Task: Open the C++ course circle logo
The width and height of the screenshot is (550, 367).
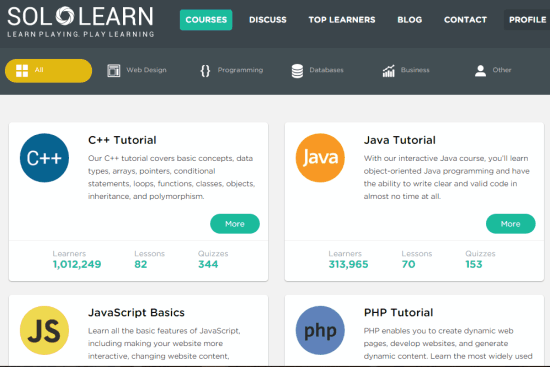Action: pyautogui.click(x=45, y=158)
